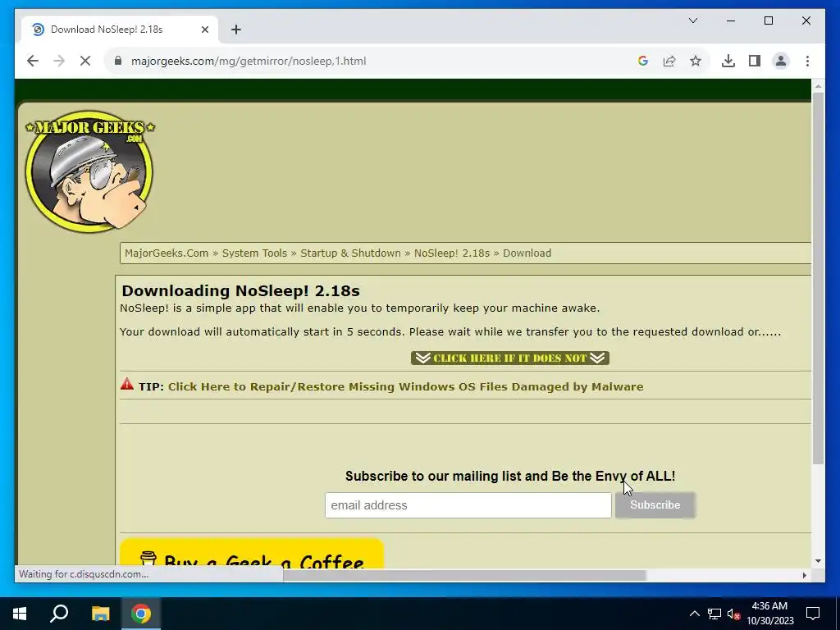Open Chrome three-dot menu
The height and width of the screenshot is (630, 840).
click(x=807, y=61)
